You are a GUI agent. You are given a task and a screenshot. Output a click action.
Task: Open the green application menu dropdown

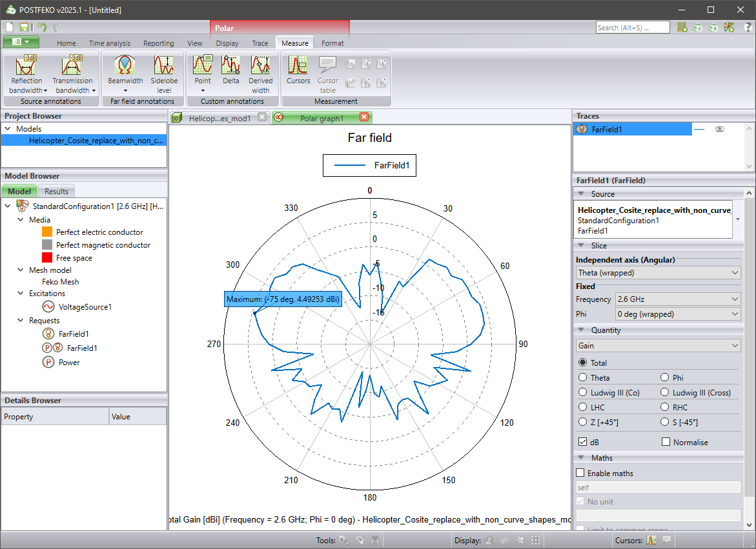tap(21, 42)
